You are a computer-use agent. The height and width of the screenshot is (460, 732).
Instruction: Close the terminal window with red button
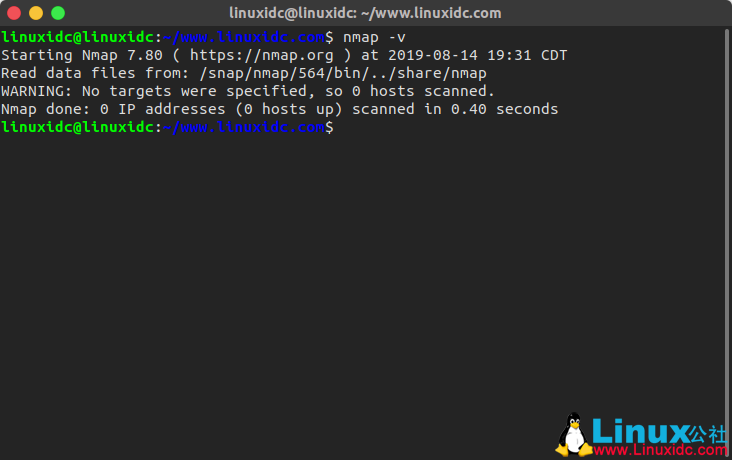coord(14,13)
